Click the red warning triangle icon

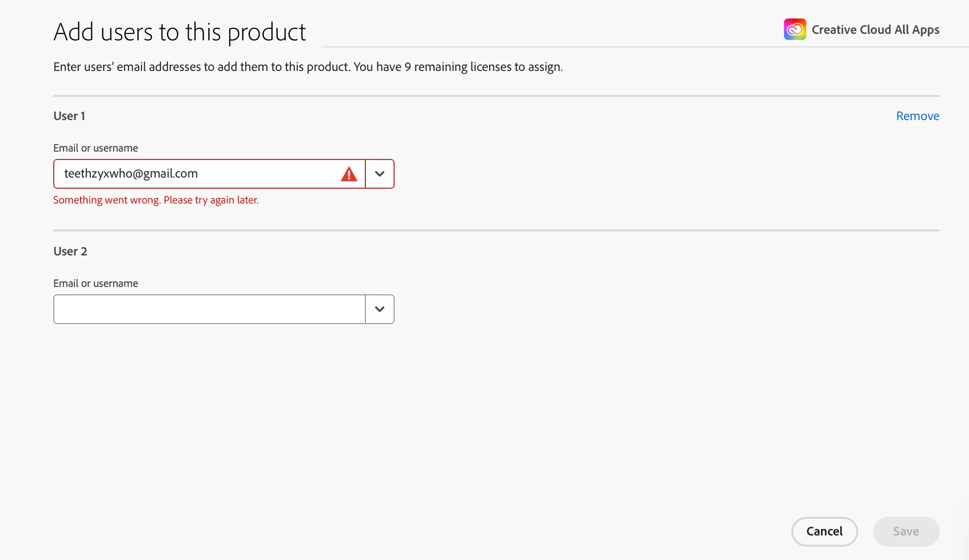[x=349, y=174]
